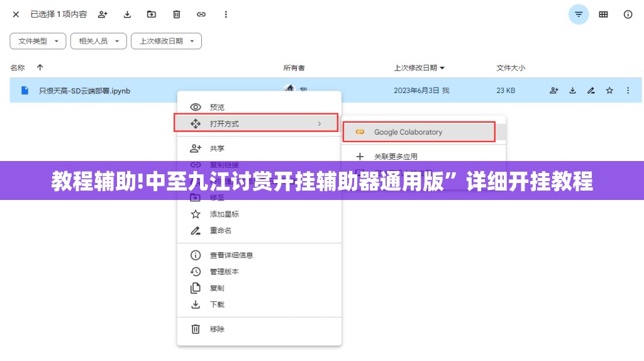Click the 文件大小 column header

(511, 68)
